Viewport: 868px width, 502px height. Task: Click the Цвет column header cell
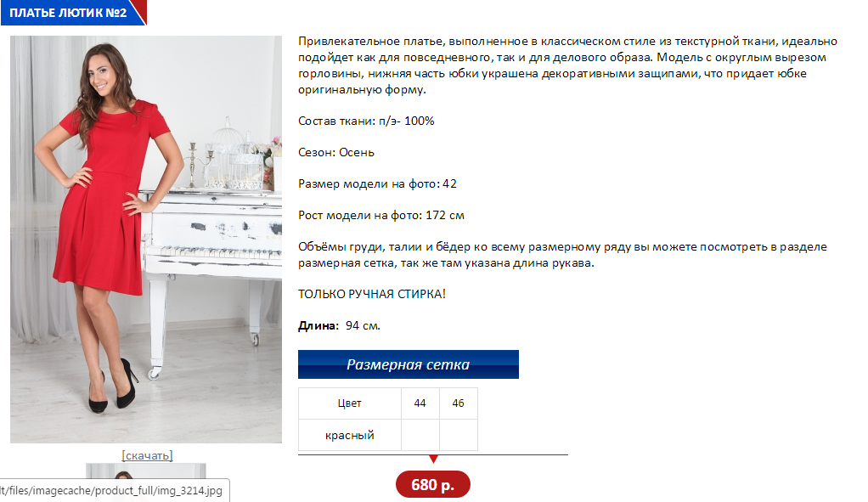click(x=349, y=403)
